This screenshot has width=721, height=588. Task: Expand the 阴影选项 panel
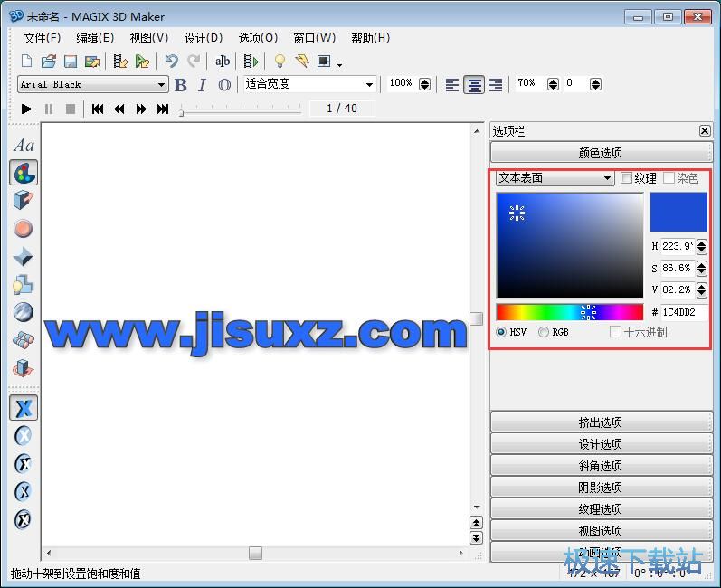[x=601, y=487]
